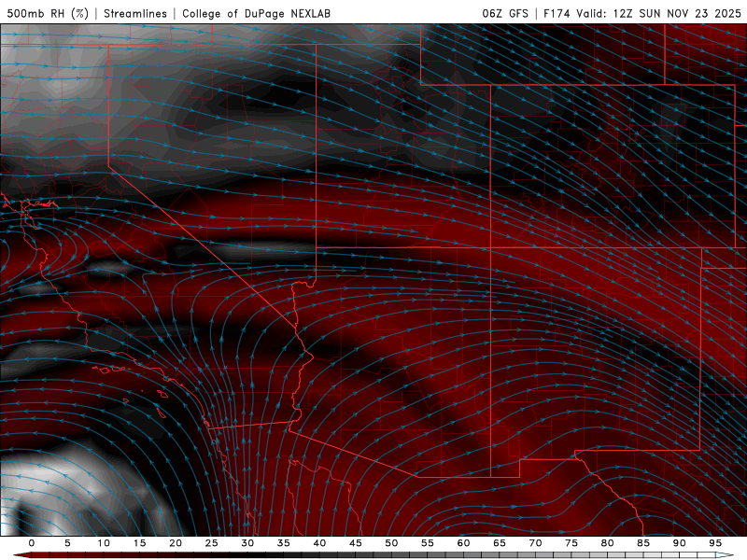
Task: Click the colorbar label "90"
Action: tap(679, 543)
